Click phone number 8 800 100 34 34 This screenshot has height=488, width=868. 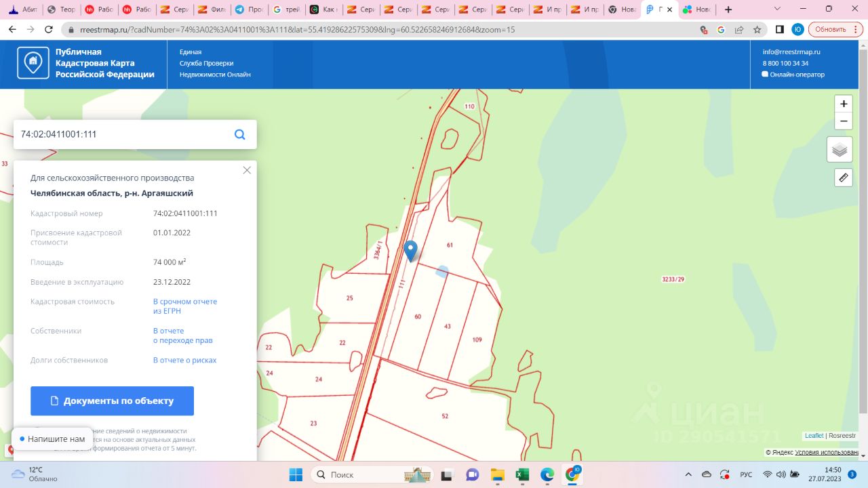click(x=785, y=63)
